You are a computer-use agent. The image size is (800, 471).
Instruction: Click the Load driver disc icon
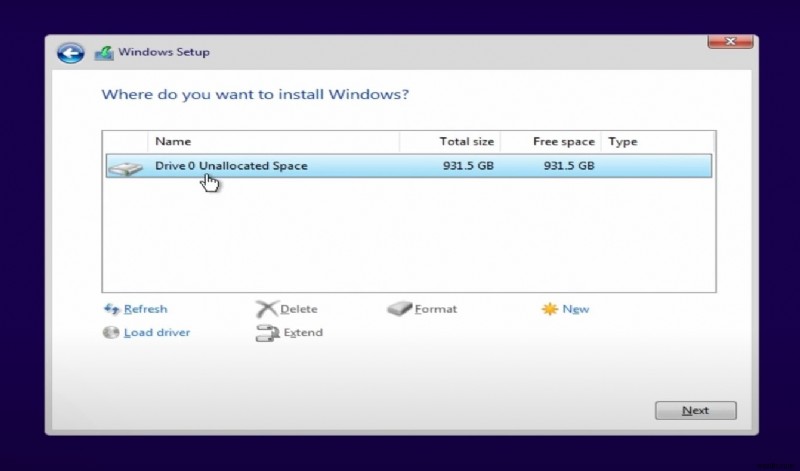click(111, 333)
